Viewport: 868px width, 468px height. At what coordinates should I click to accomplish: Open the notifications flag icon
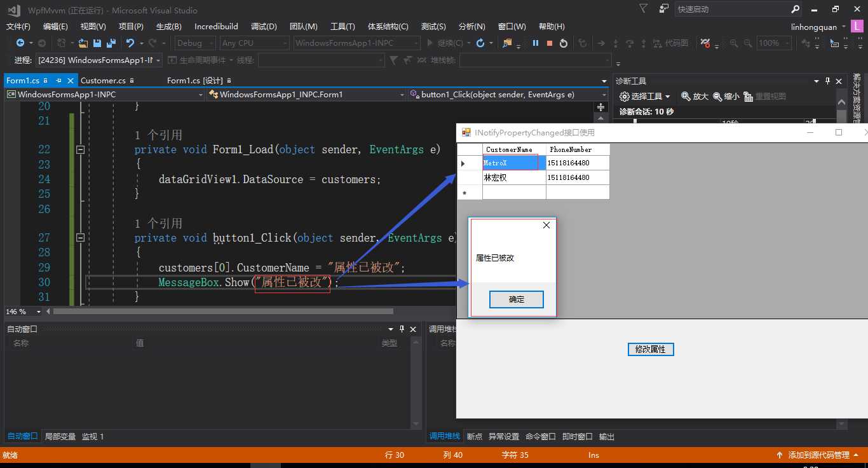click(x=644, y=9)
